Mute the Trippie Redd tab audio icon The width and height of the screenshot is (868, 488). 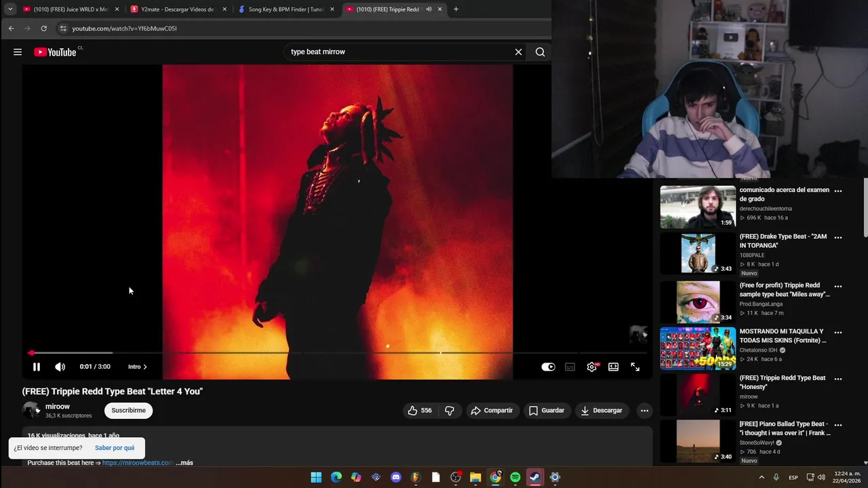click(x=429, y=9)
